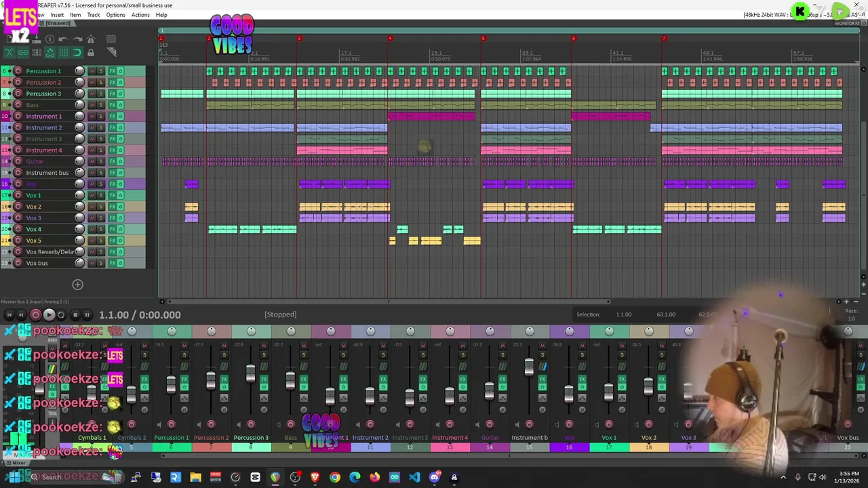Screen dimensions: 868x488
Task: Arm Instrument 2 mixer strip for recording
Action: click(370, 425)
